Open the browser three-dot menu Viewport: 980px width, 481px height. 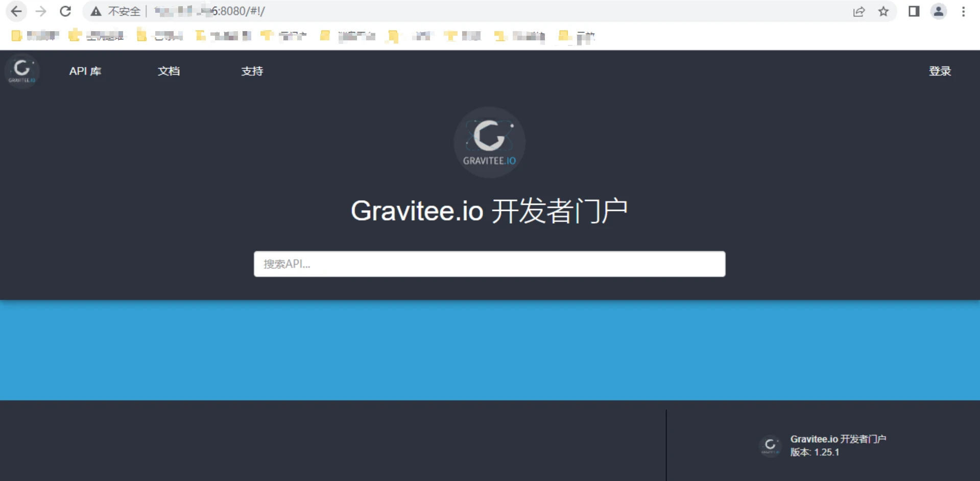(964, 11)
